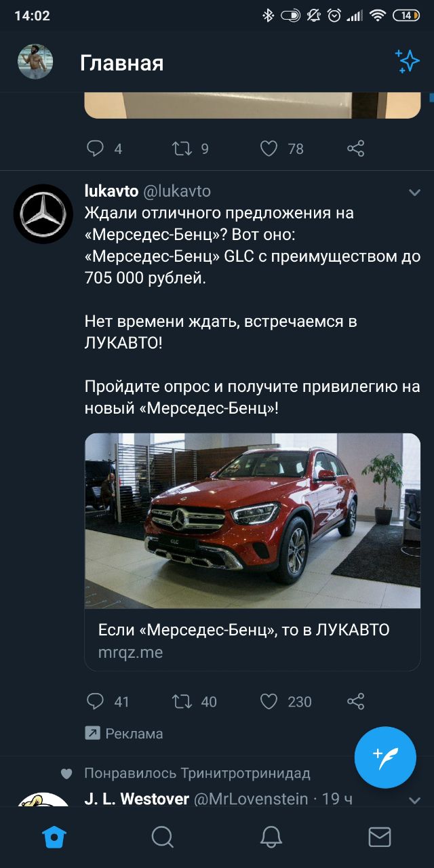Share the lukavto Mercedes-Benz tweet
This screenshot has width=434, height=868.
pyautogui.click(x=356, y=701)
